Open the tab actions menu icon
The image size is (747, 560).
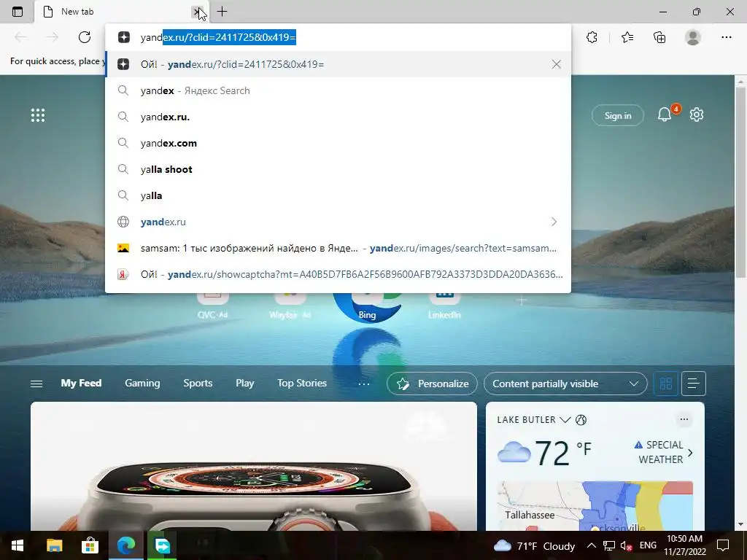[18, 12]
